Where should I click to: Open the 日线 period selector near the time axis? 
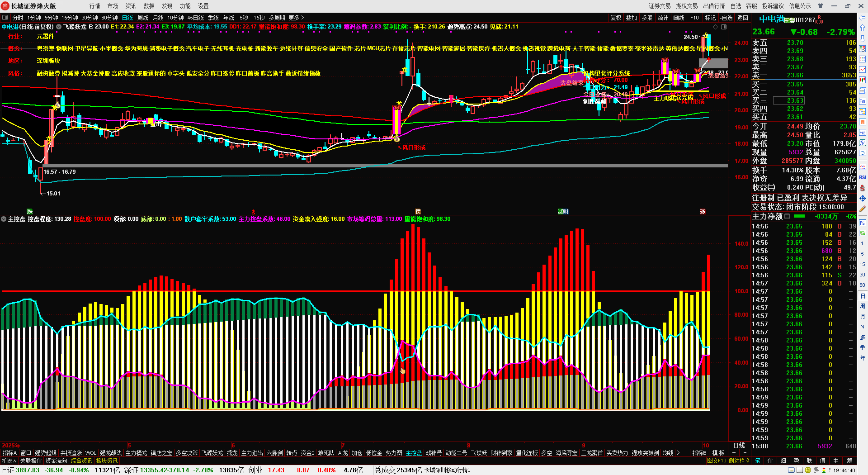pos(739,446)
